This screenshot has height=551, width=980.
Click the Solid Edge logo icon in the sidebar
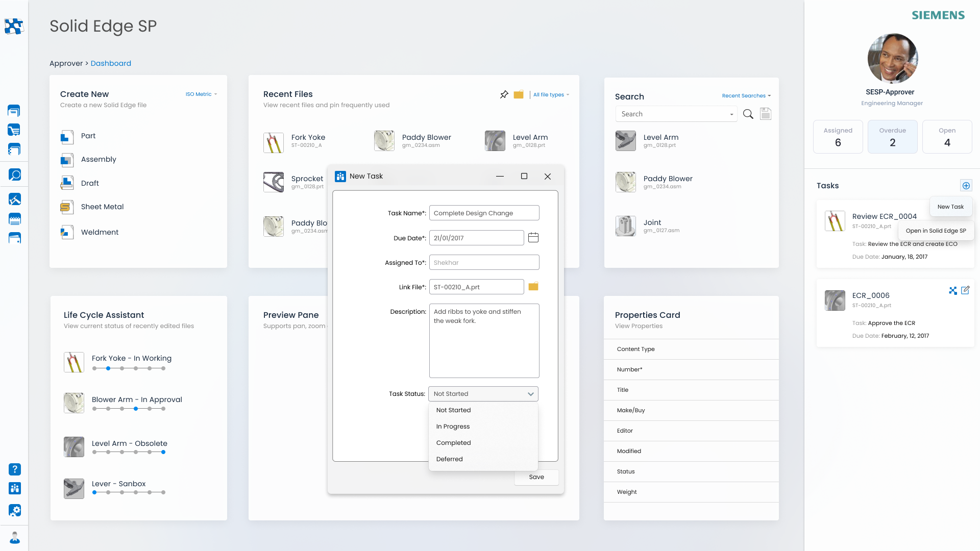coord(14,26)
